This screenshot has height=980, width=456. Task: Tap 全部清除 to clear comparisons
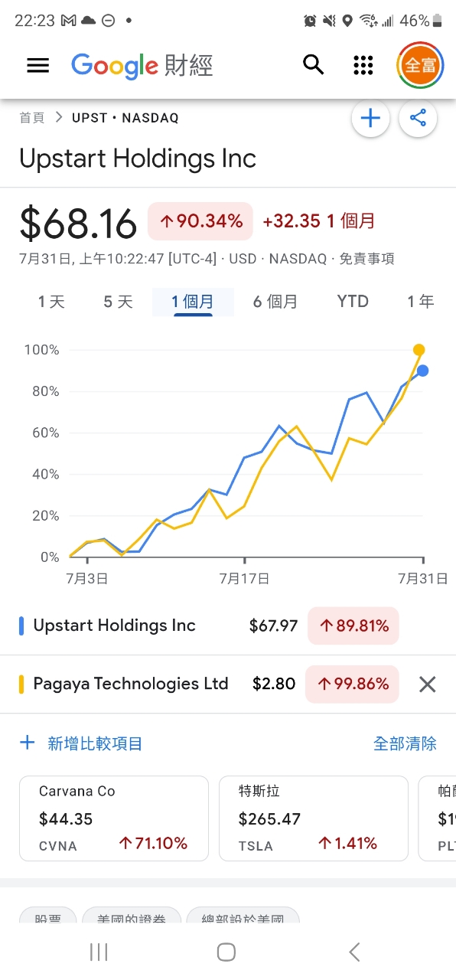405,743
